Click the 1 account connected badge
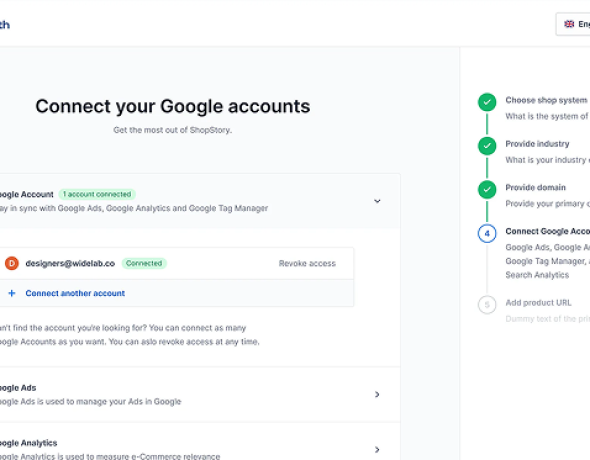Screen dimensions: 590x460 point(97,194)
